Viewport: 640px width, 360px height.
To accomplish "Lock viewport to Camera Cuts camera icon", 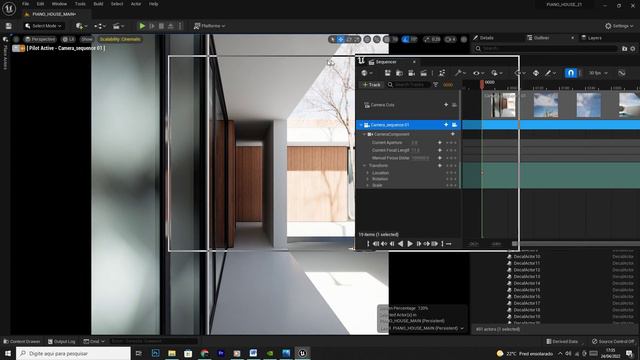I will pyautogui.click(x=454, y=105).
